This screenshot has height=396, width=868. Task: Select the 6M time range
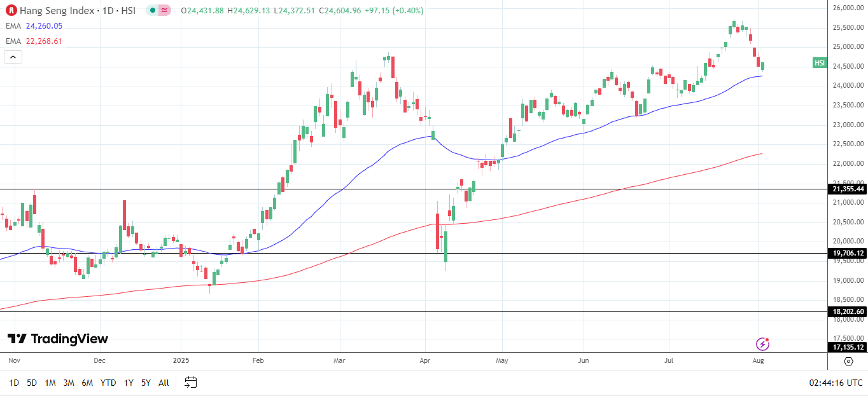[87, 383]
